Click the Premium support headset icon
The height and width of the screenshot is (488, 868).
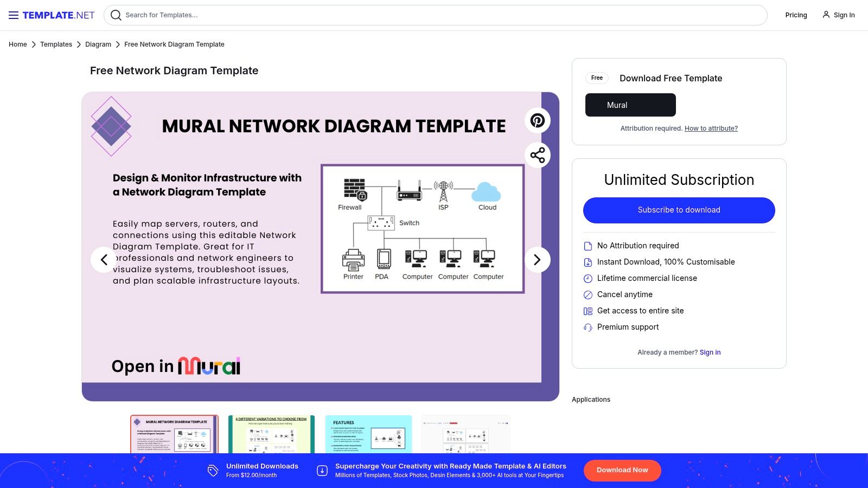[588, 328]
